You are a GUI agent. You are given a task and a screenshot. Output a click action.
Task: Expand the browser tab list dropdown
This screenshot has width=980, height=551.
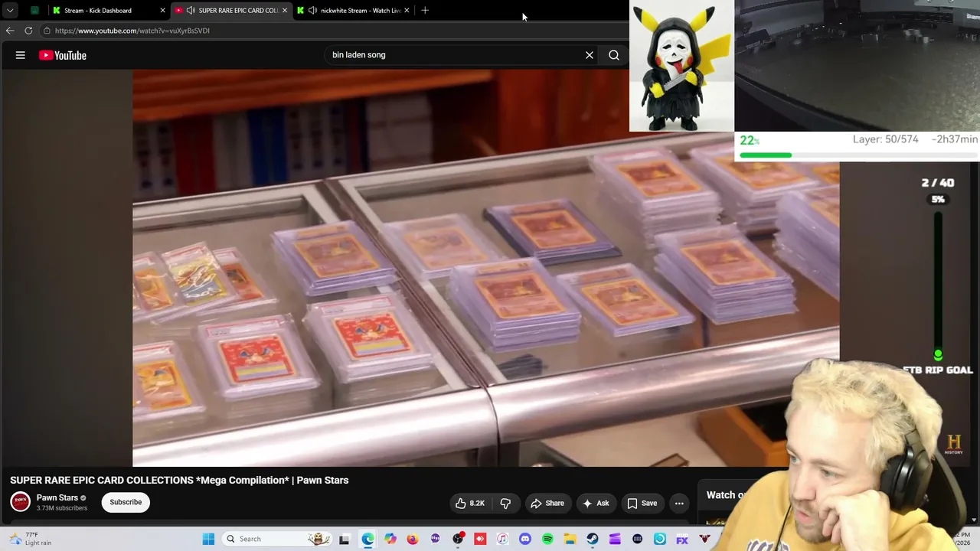click(10, 11)
